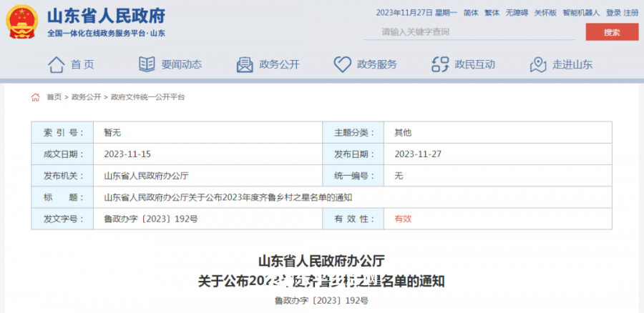Image resolution: width=644 pixels, height=313 pixels.
Task: Open the 政务服务 navigation tab
Action: click(376, 64)
